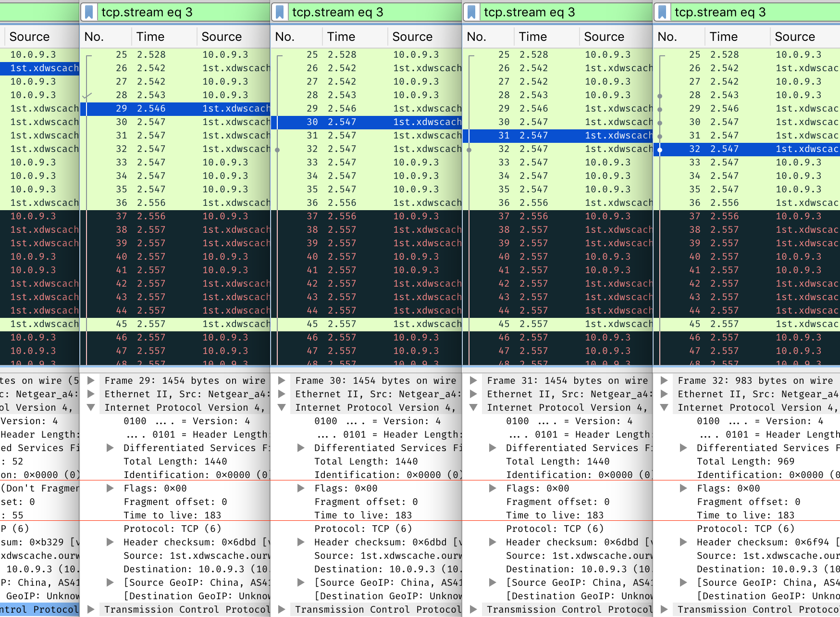Sort by Time column in the rightmost panel
The height and width of the screenshot is (617, 840).
click(723, 37)
